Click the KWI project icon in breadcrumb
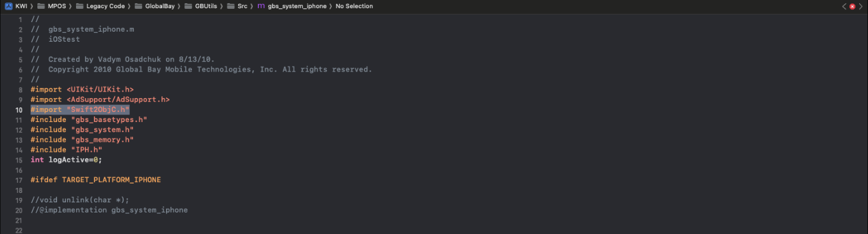This screenshot has width=868, height=234. coord(8,6)
